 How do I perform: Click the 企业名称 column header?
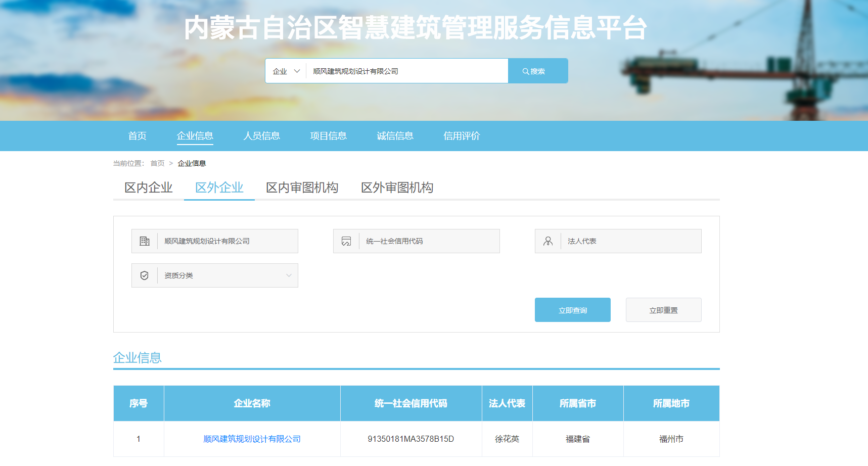[x=252, y=403]
